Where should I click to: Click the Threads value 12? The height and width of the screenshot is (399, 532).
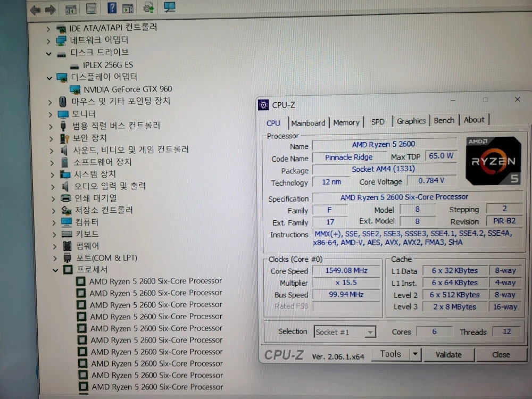click(x=507, y=331)
